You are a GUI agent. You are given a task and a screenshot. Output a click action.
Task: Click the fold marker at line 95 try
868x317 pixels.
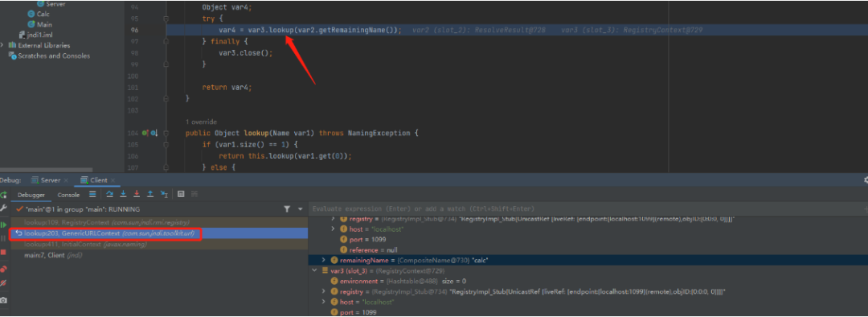point(166,19)
